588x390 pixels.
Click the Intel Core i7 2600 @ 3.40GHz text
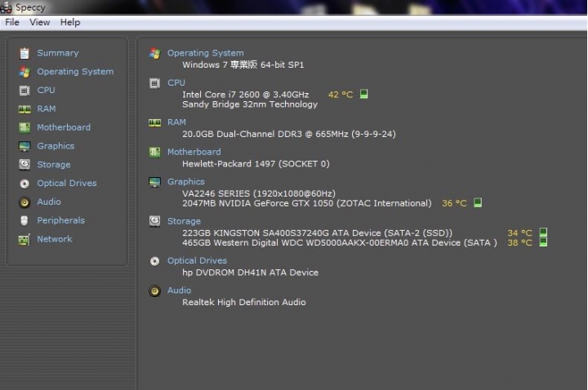(246, 95)
